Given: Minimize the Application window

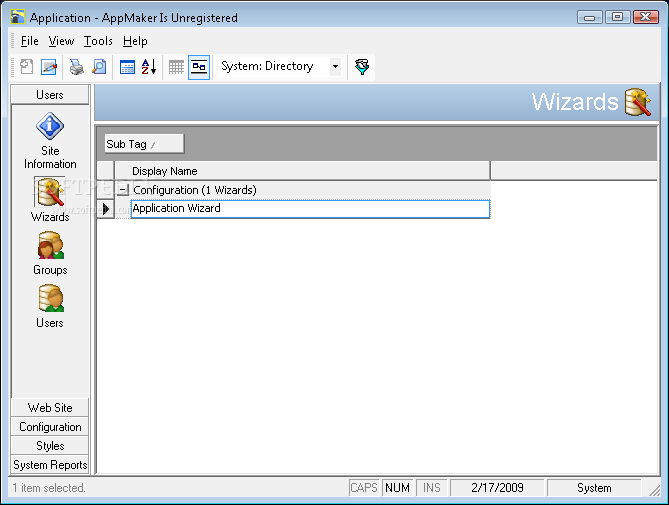Looking at the screenshot, I should (590, 17).
